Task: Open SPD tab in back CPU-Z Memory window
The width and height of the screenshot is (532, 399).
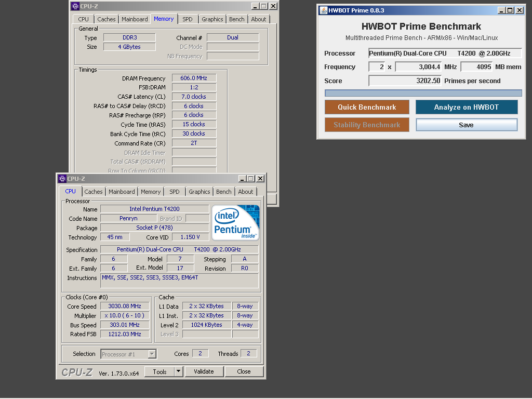Action: click(187, 19)
